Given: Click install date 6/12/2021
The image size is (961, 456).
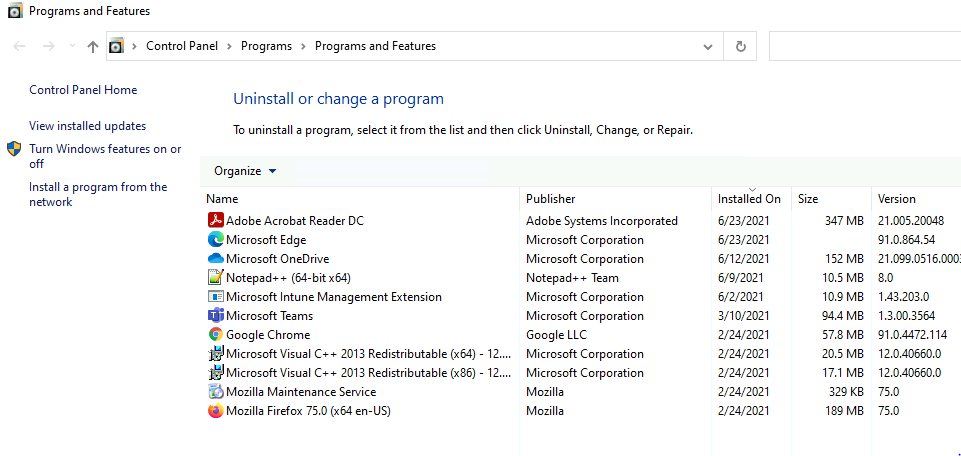Looking at the screenshot, I should pyautogui.click(x=743, y=259).
